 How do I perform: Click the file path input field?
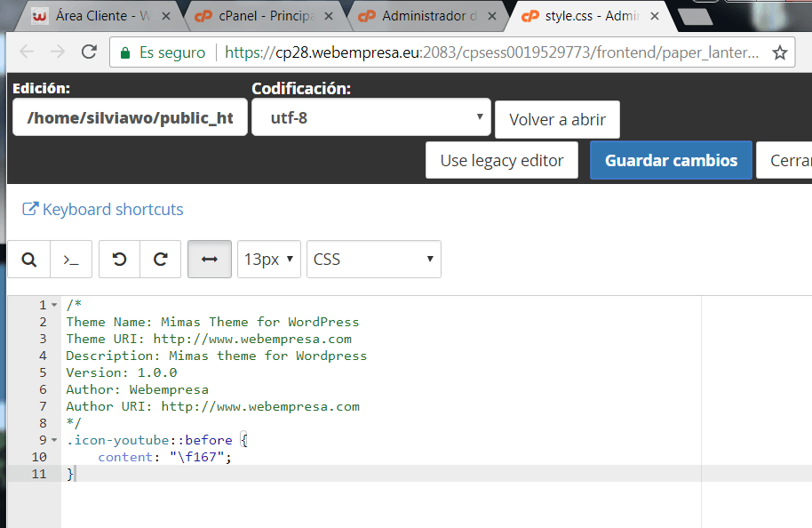click(x=130, y=117)
